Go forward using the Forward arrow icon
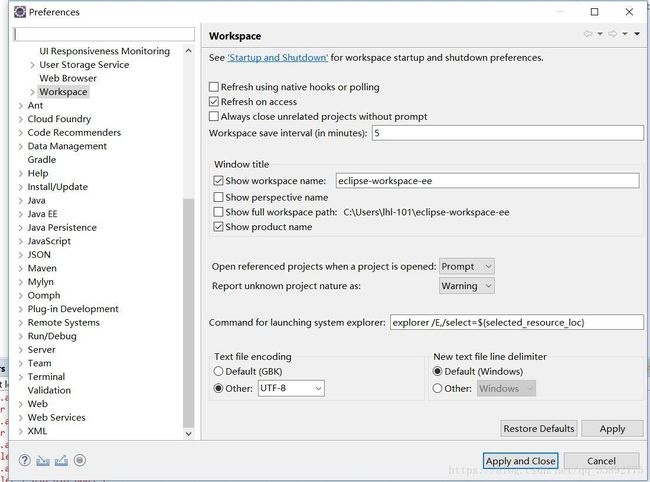The width and height of the screenshot is (650, 482). (613, 34)
